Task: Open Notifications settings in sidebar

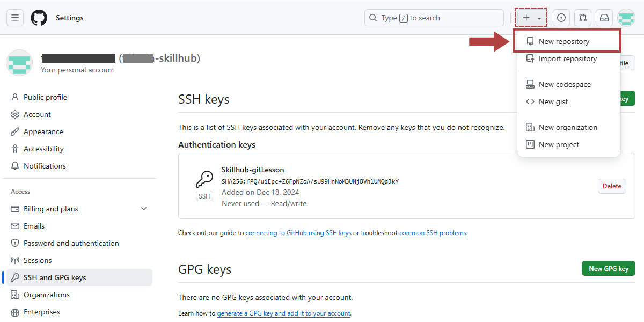Action: tap(79, 166)
